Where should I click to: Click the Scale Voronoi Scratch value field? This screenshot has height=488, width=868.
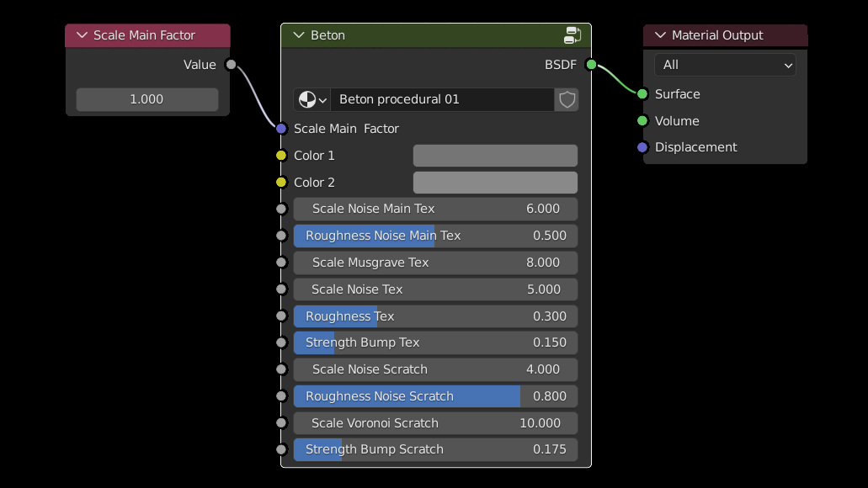(x=435, y=423)
